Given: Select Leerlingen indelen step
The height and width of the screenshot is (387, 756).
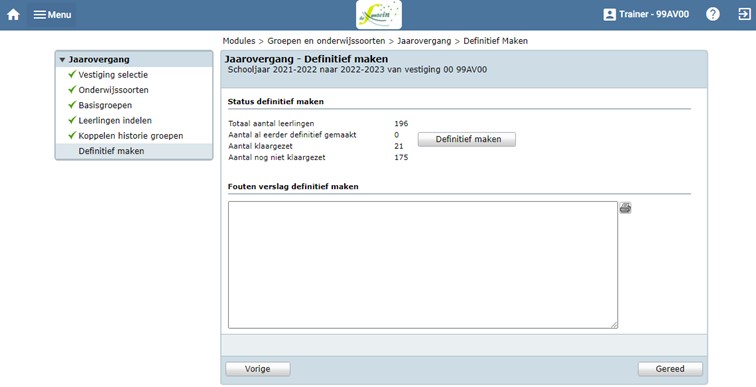Looking at the screenshot, I should click(x=115, y=120).
